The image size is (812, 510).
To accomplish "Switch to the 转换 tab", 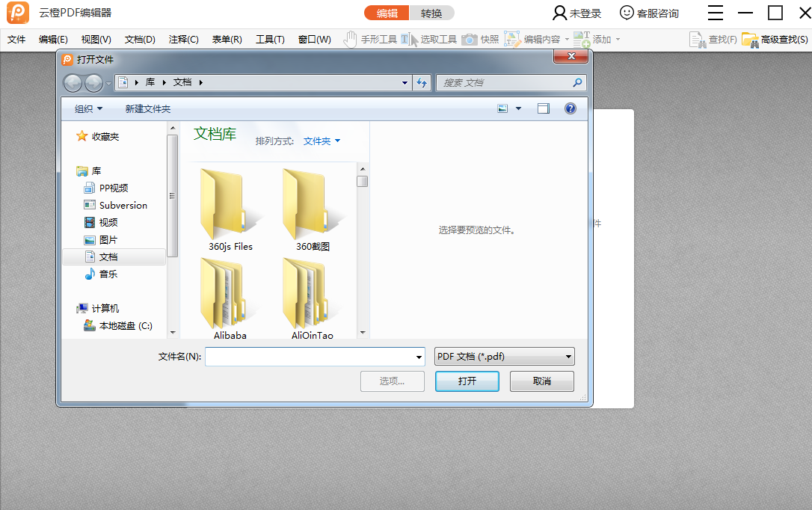I will (432, 13).
